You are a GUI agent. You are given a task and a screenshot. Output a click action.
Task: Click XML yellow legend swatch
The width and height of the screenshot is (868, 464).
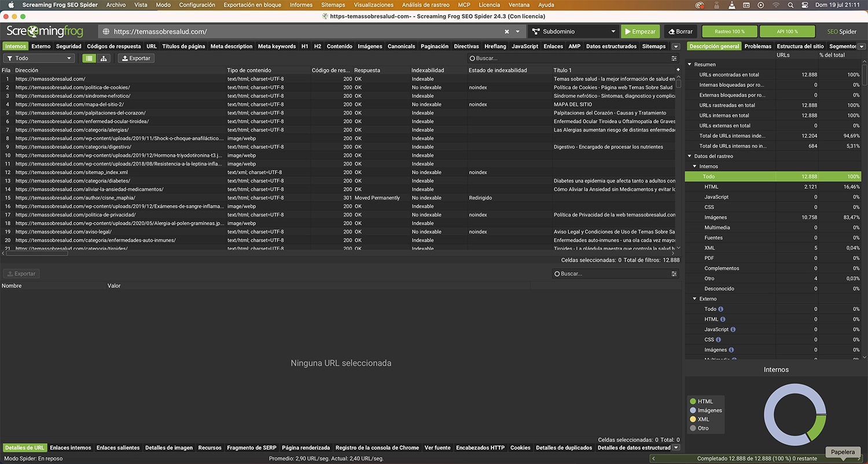tap(693, 419)
